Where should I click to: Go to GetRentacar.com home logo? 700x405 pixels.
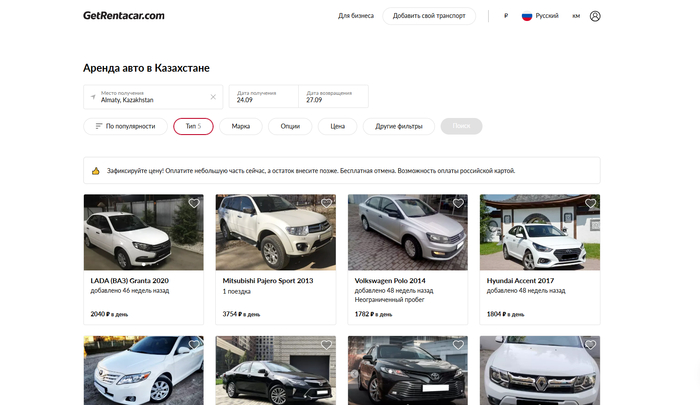pyautogui.click(x=123, y=16)
